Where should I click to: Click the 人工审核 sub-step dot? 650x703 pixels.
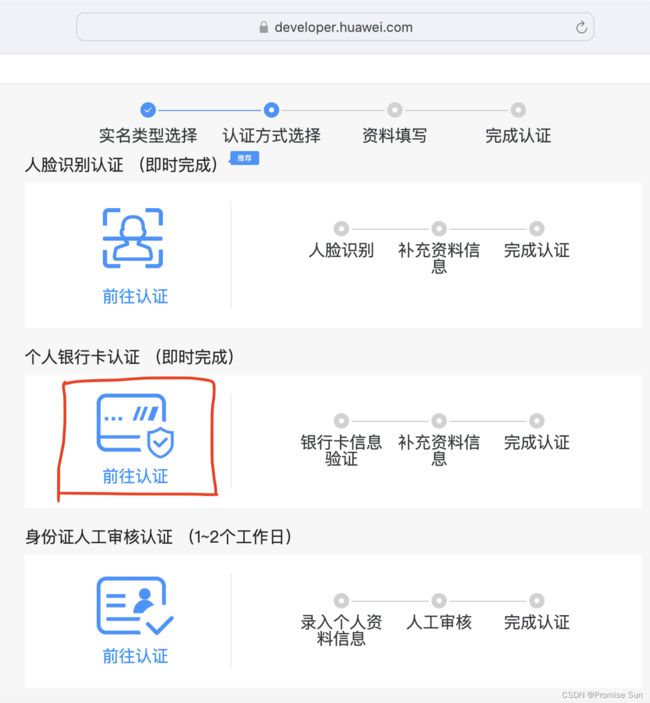pos(439,600)
